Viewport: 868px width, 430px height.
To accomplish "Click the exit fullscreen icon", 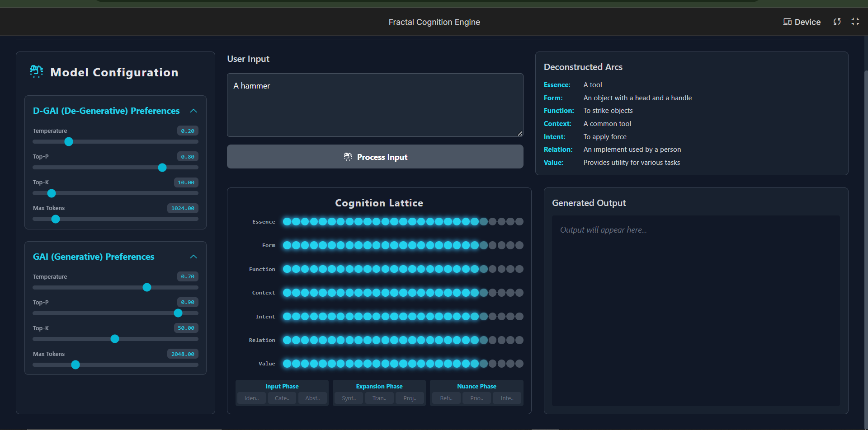I will tap(855, 22).
